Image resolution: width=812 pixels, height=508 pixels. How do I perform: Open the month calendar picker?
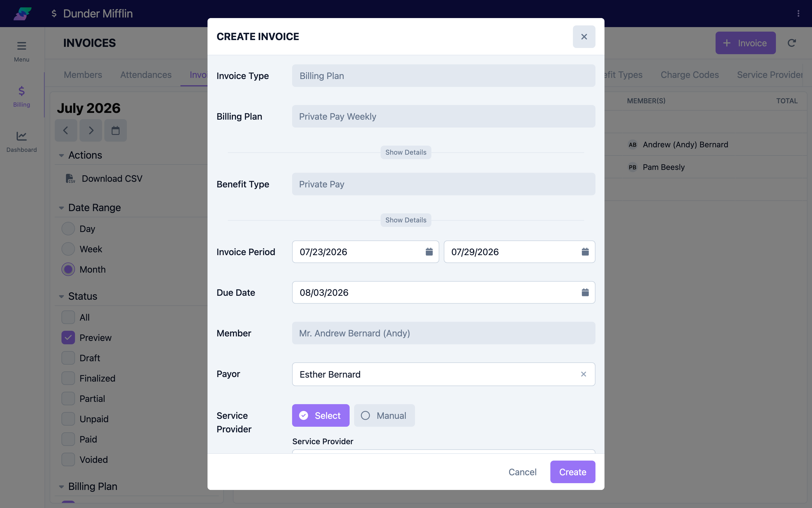pyautogui.click(x=115, y=130)
